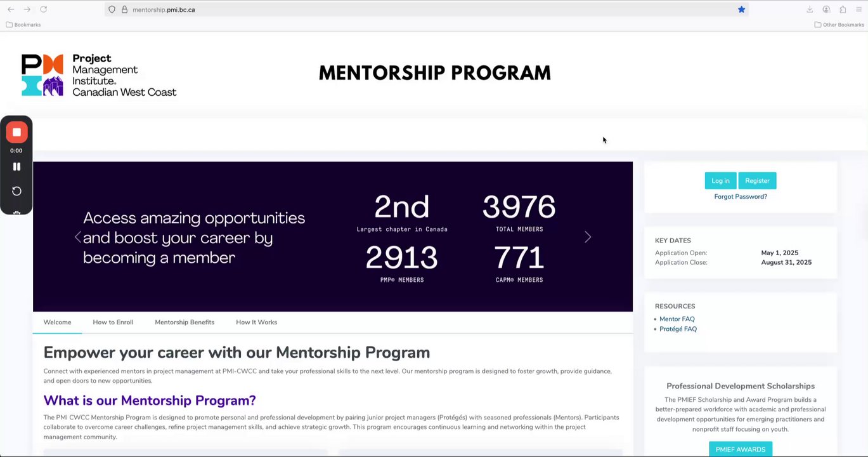This screenshot has width=868, height=457.
Task: Go to the previous banner slide
Action: tap(78, 237)
